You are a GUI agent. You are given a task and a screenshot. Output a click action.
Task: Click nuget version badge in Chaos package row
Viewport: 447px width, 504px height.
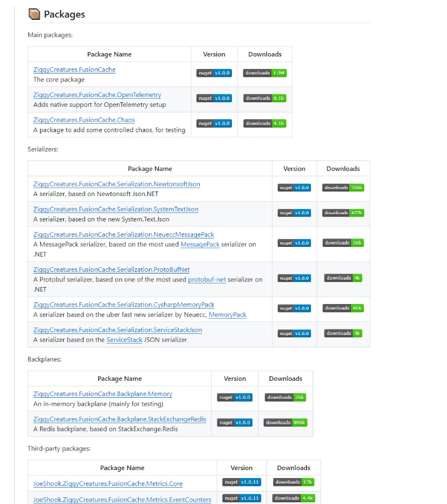(x=214, y=123)
